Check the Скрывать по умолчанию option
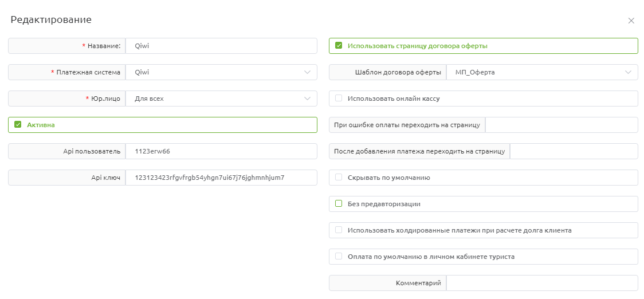 pos(339,178)
